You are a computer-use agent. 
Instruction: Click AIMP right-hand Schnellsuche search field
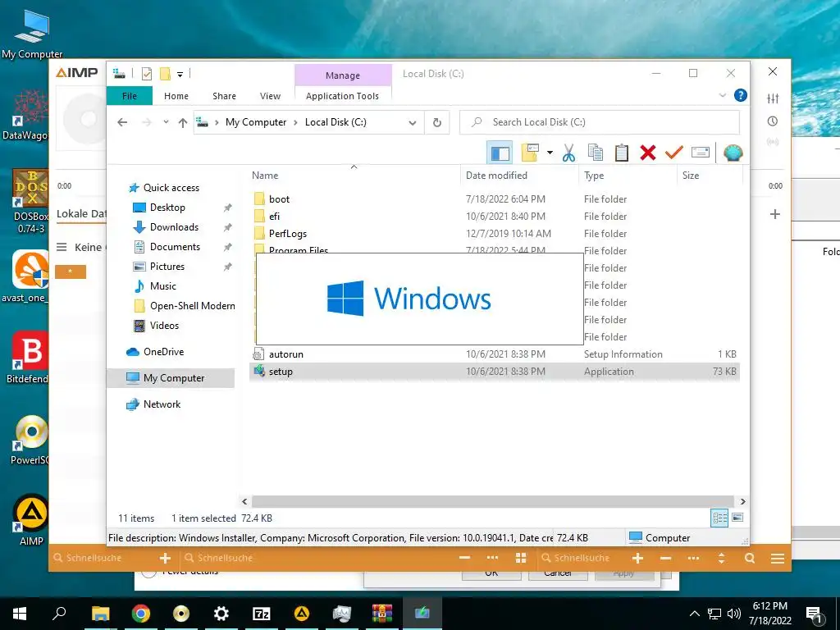pyautogui.click(x=582, y=558)
